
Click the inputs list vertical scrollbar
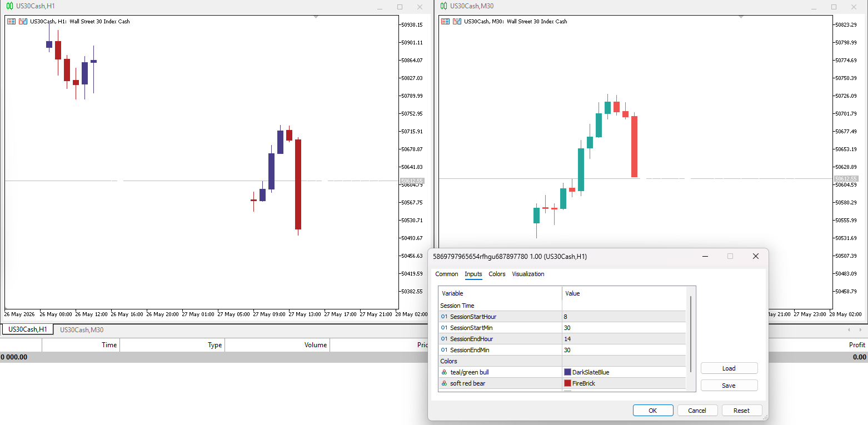pos(691,334)
